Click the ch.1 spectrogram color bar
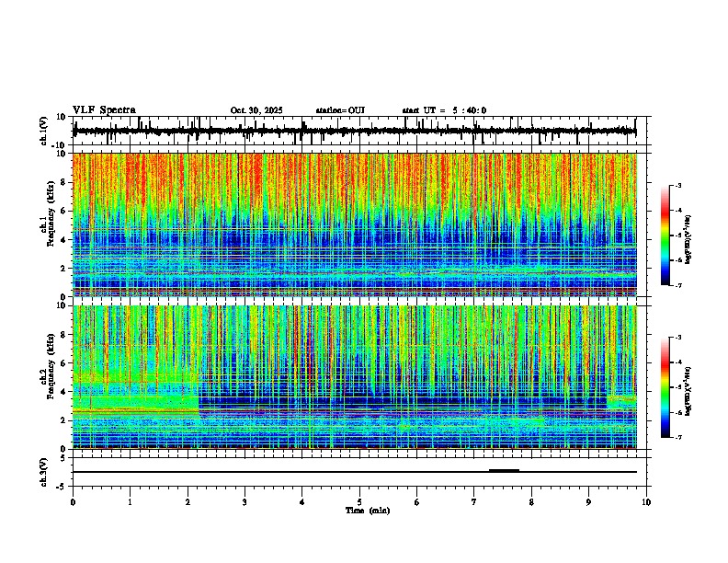The width and height of the screenshot is (728, 563). click(665, 236)
